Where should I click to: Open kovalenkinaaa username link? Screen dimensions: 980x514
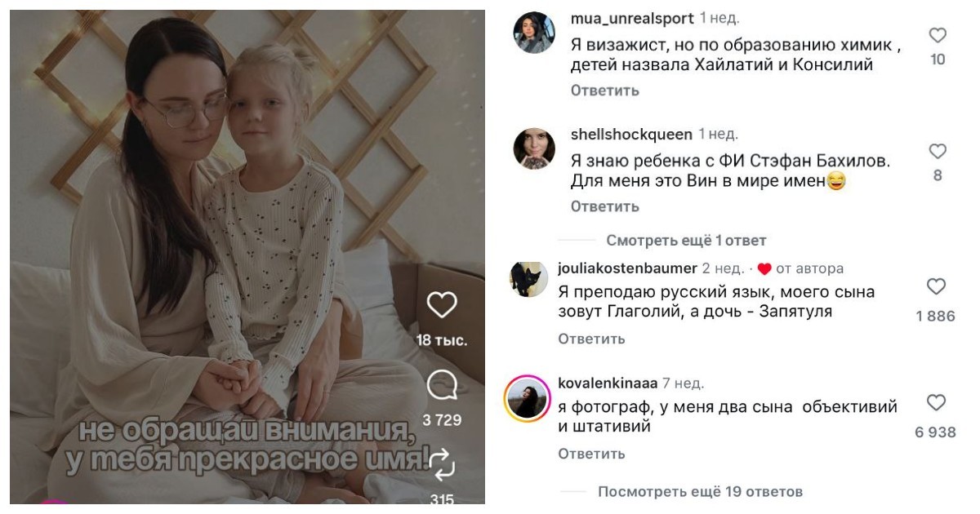pos(608,383)
